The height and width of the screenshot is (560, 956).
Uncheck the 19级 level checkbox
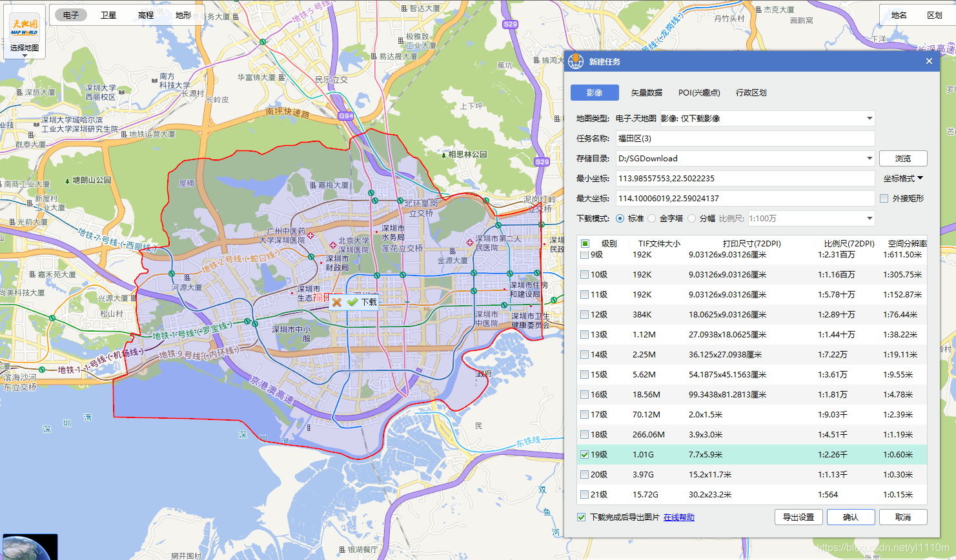tap(584, 454)
